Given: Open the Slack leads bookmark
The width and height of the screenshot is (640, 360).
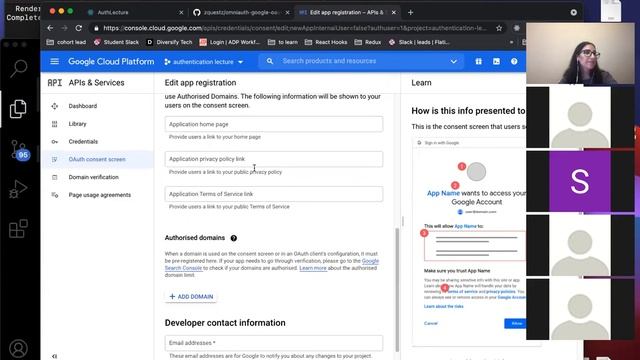Looking at the screenshot, I should pyautogui.click(x=419, y=42).
